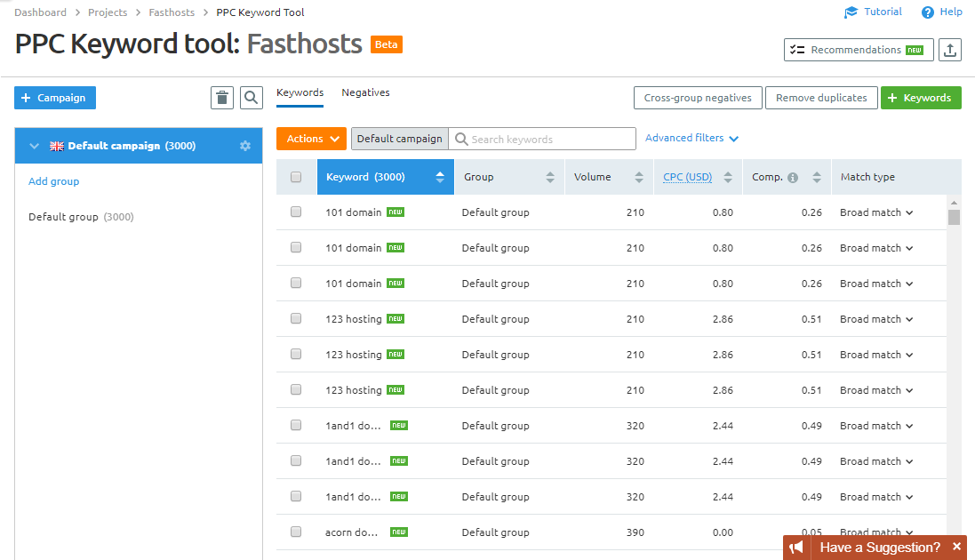975x560 pixels.
Task: Click the export upload icon button
Action: 949,50
